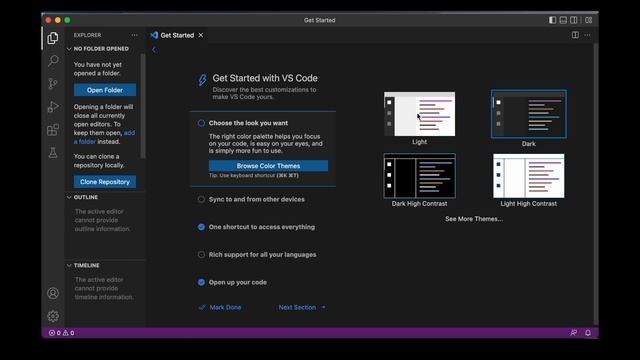Image resolution: width=640 pixels, height=360 pixels.
Task: Click Browse Color Themes button
Action: [268, 166]
